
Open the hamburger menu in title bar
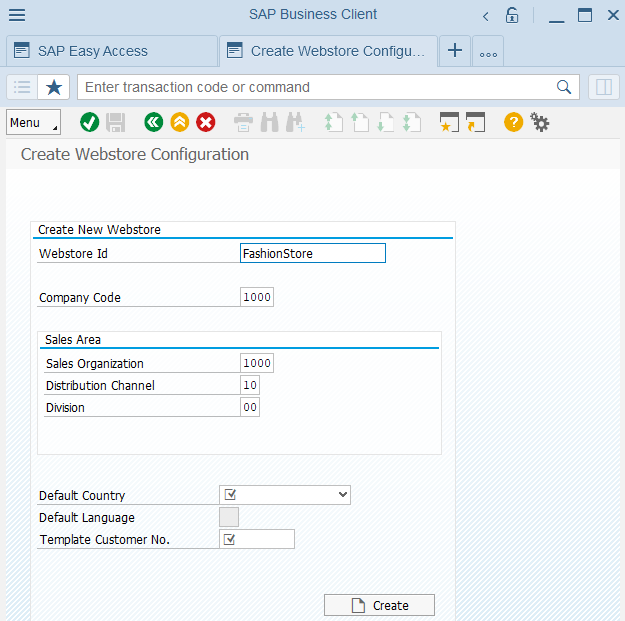coord(17,15)
